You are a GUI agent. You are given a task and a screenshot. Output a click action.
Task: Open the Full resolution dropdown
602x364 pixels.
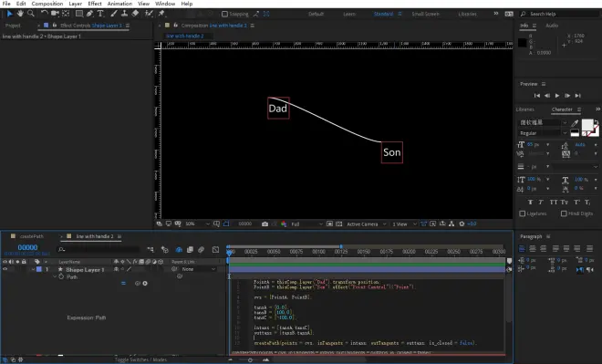point(306,224)
